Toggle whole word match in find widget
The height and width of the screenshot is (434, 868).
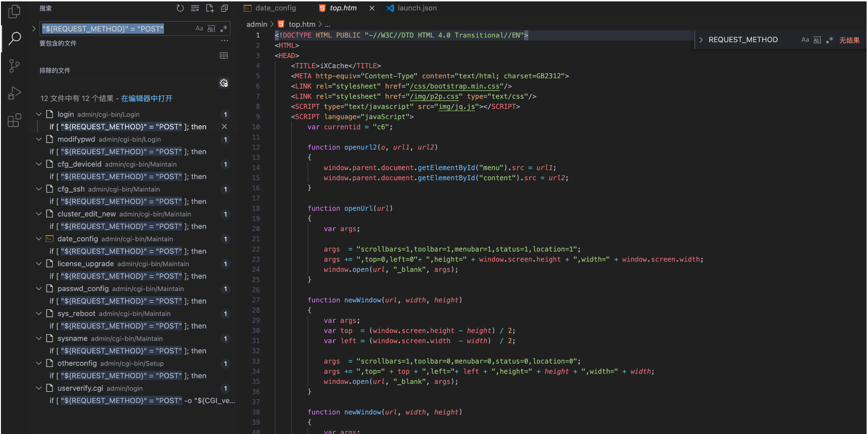pyautogui.click(x=817, y=40)
